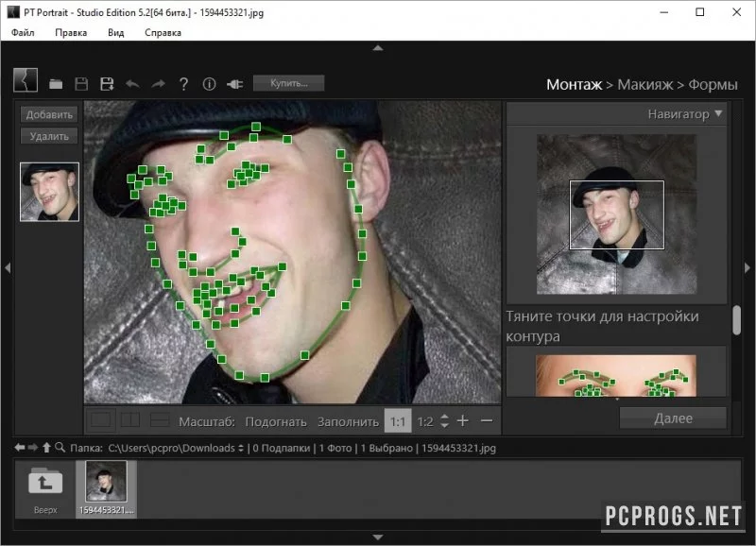756x546 pixels.
Task: Open folder icon in toolbar
Action: coord(56,84)
